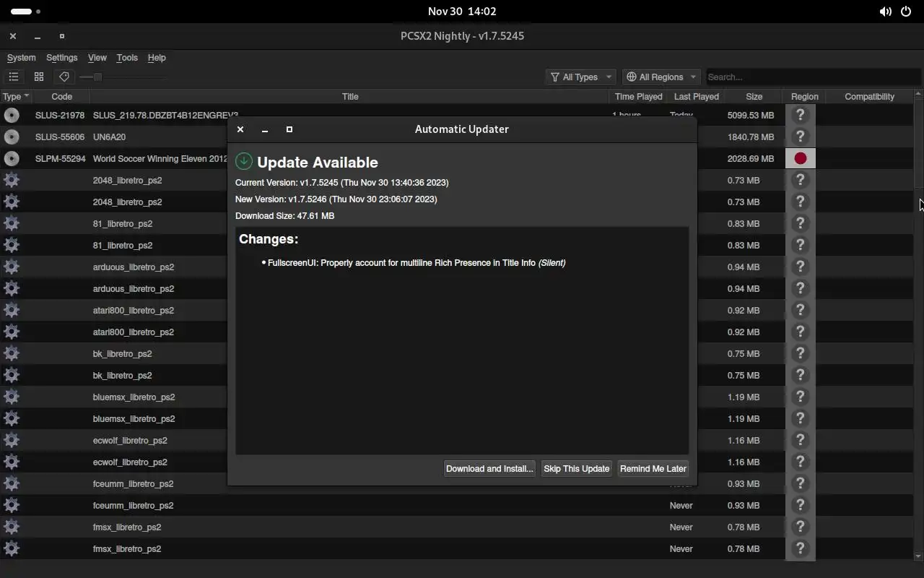Click 5099.53 MB size cell
Screen dimensions: 924x578
point(751,115)
